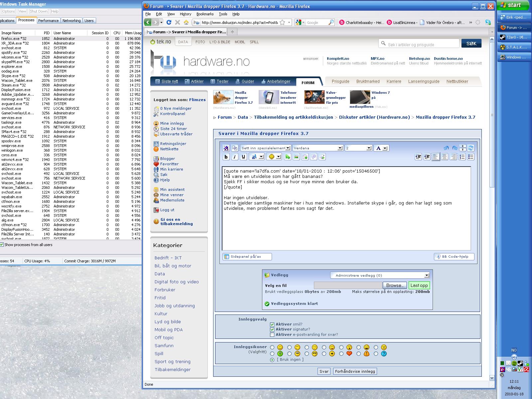The image size is (532, 399).
Task: Switch to the Performance tab in Task Manager
Action: (48, 21)
